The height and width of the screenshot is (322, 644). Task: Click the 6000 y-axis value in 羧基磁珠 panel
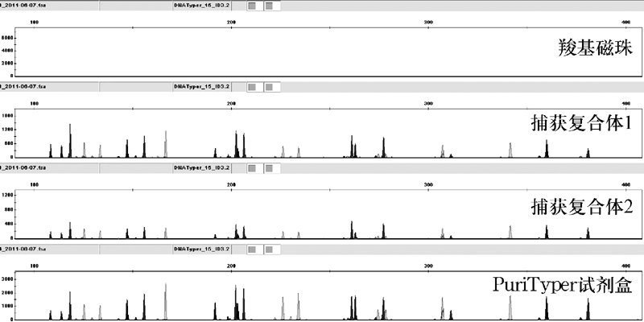pos(8,38)
